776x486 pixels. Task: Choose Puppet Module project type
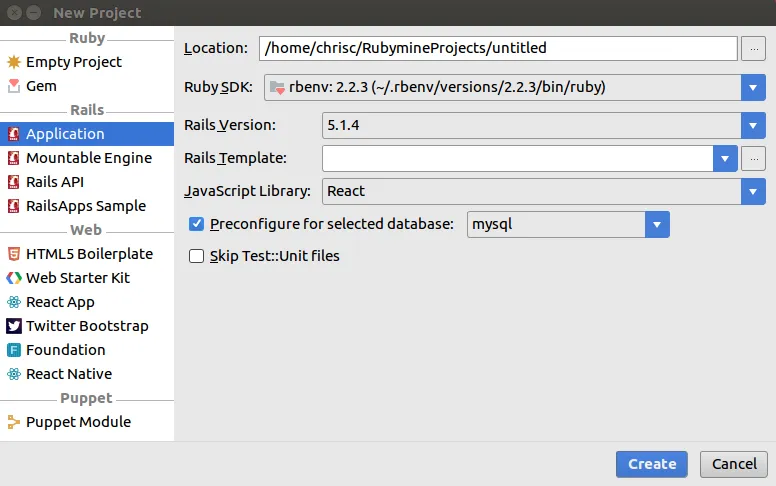coord(87,422)
